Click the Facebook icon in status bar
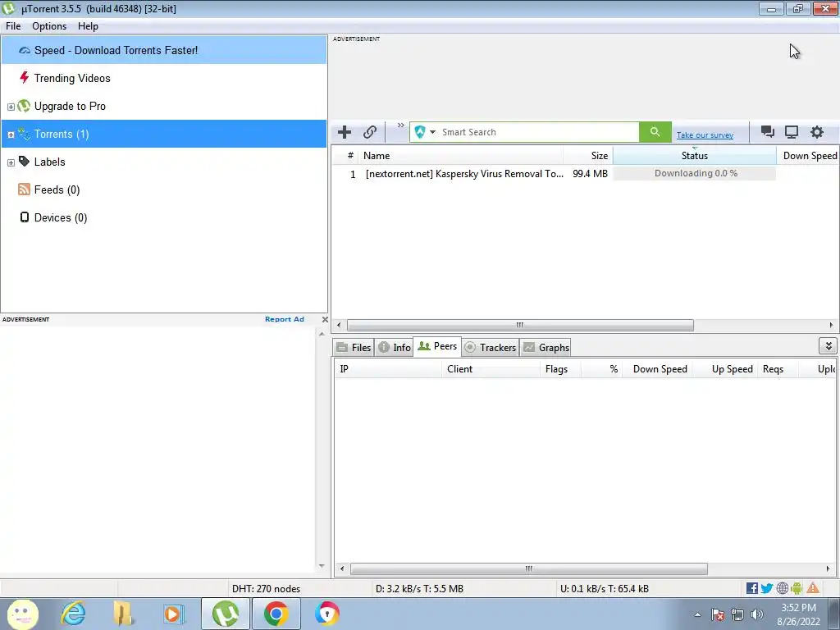Image resolution: width=840 pixels, height=630 pixels. tap(752, 588)
